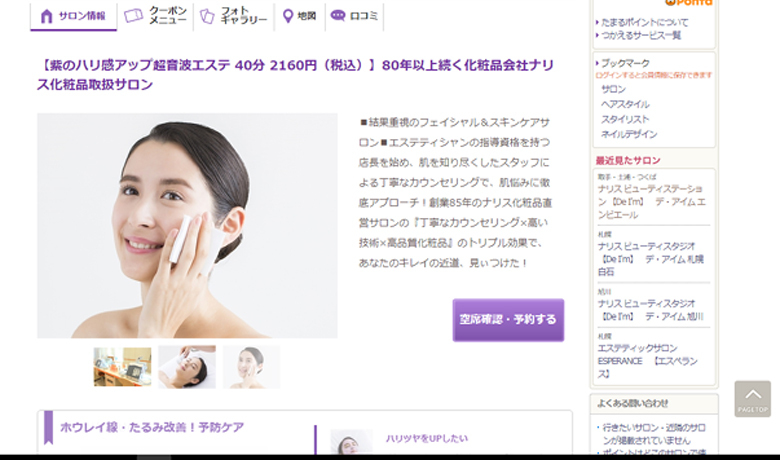
Task: Click the フォトギャラリー photo icon
Action: tap(207, 16)
